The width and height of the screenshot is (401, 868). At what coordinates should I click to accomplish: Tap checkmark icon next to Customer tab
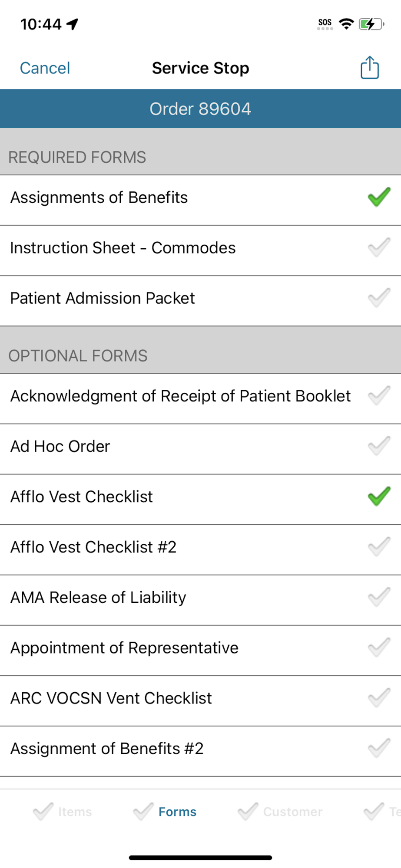(248, 812)
